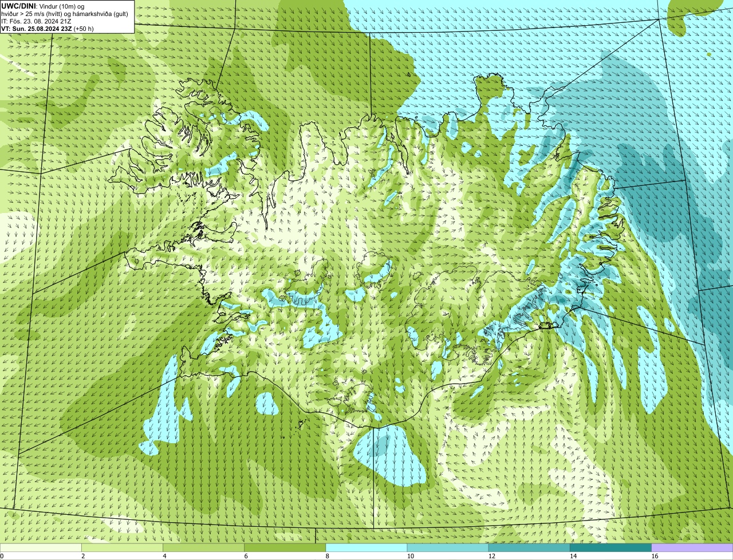Viewport: 733px width, 560px height.
Task: Select the 12–14 m/s teal legend swatch
Action: tap(529, 547)
